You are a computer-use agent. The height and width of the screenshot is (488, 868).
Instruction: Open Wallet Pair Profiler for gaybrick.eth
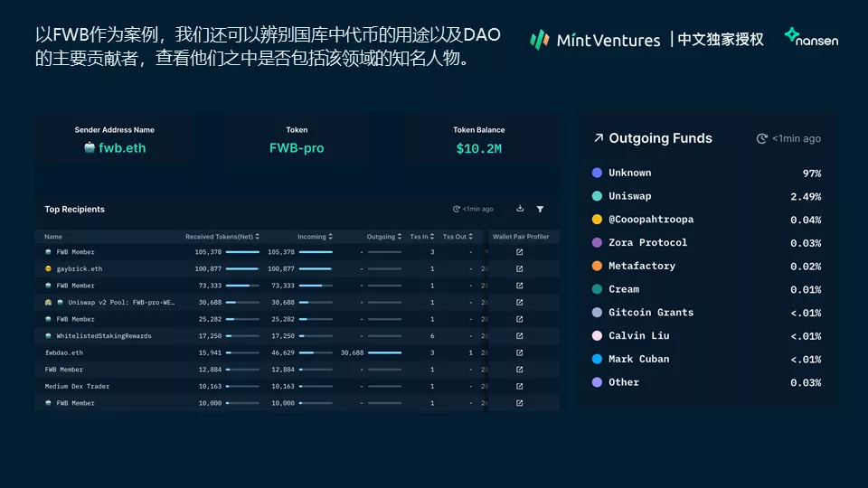[x=519, y=269]
